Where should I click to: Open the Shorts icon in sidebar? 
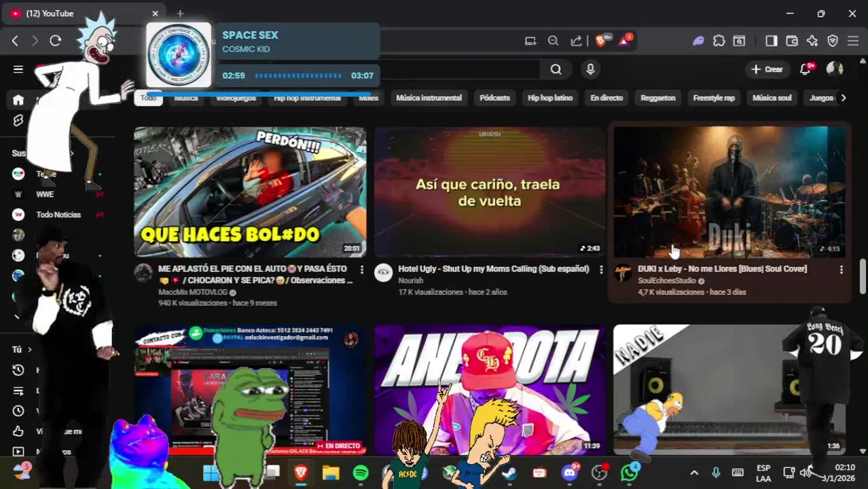18,120
